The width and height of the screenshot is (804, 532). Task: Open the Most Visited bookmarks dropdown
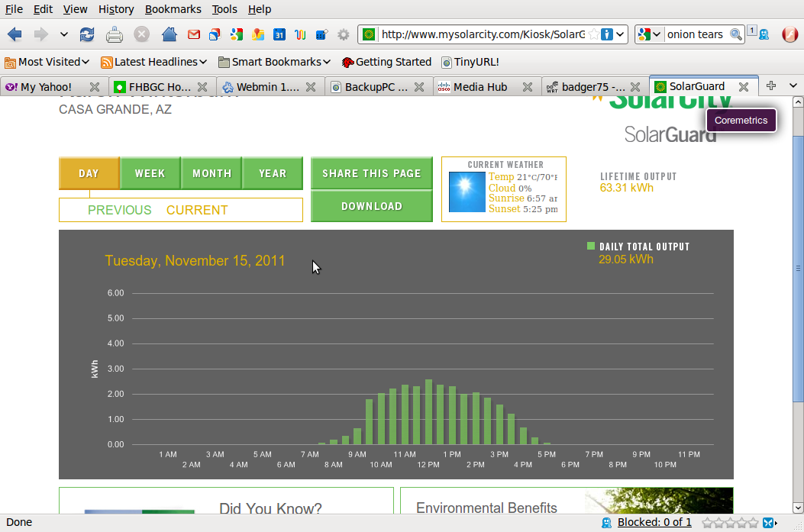[47, 62]
